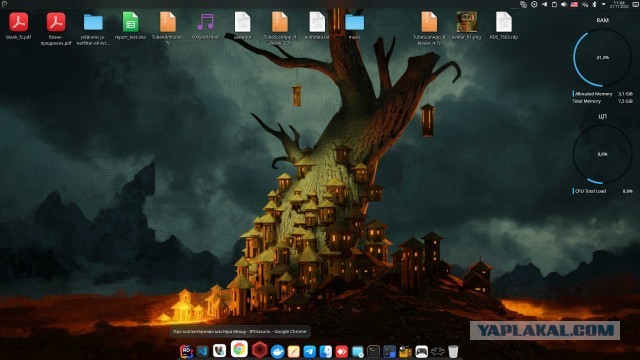This screenshot has height=360, width=640.
Task: Launch the red AnyDesk app in dock
Action: pyautogui.click(x=342, y=351)
